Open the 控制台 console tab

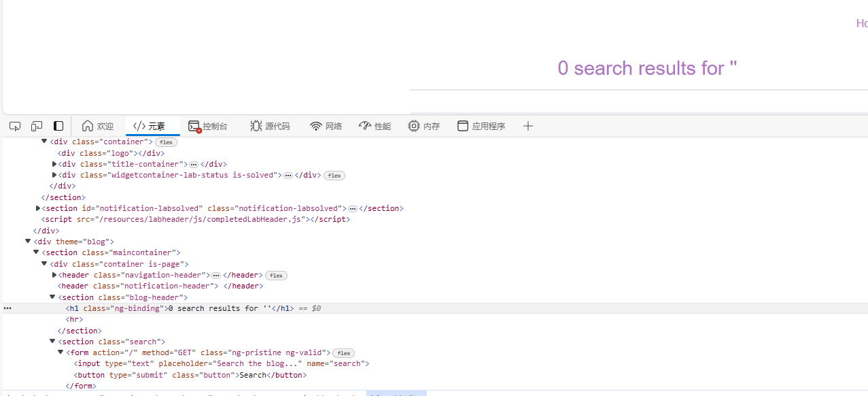tap(208, 126)
